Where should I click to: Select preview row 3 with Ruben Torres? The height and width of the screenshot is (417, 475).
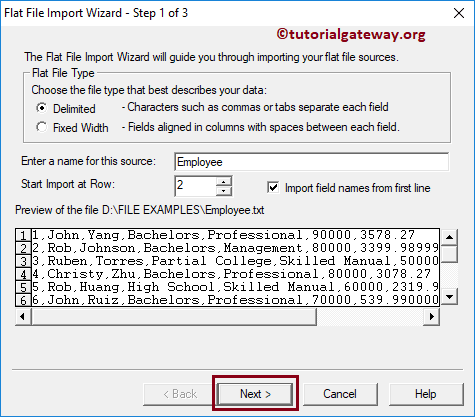[235, 261]
